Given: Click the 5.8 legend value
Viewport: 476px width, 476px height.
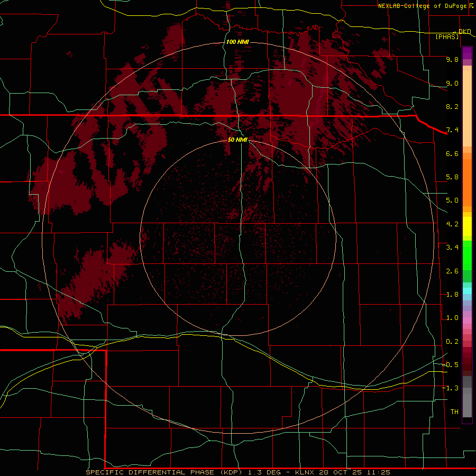Looking at the screenshot, I should pos(452,177).
